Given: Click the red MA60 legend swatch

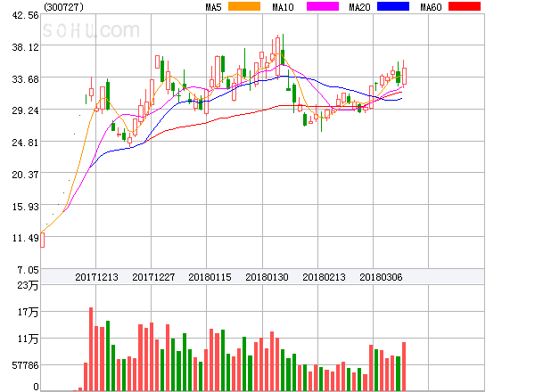Looking at the screenshot, I should (465, 6).
